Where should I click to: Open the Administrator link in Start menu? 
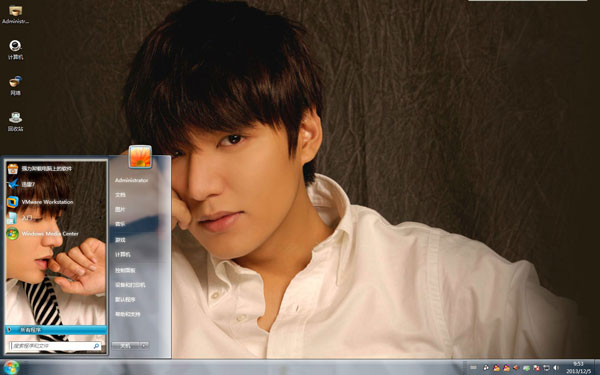tap(132, 180)
